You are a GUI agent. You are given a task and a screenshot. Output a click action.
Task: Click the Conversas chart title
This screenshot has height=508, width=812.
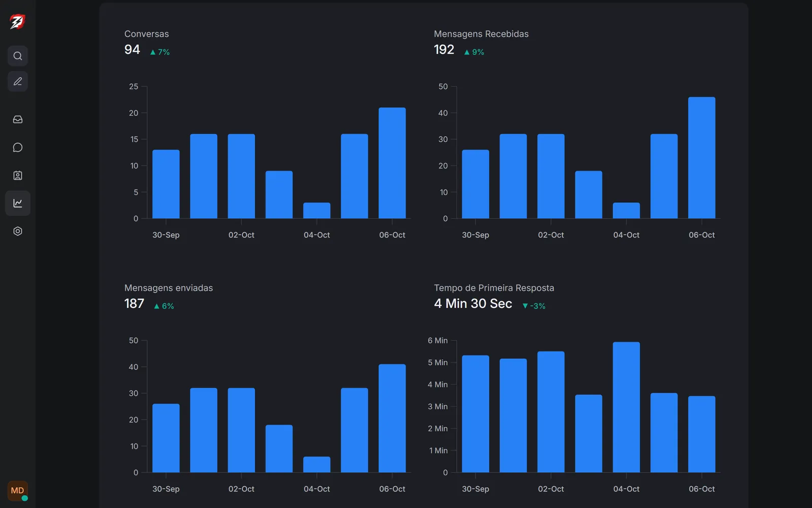(x=147, y=34)
